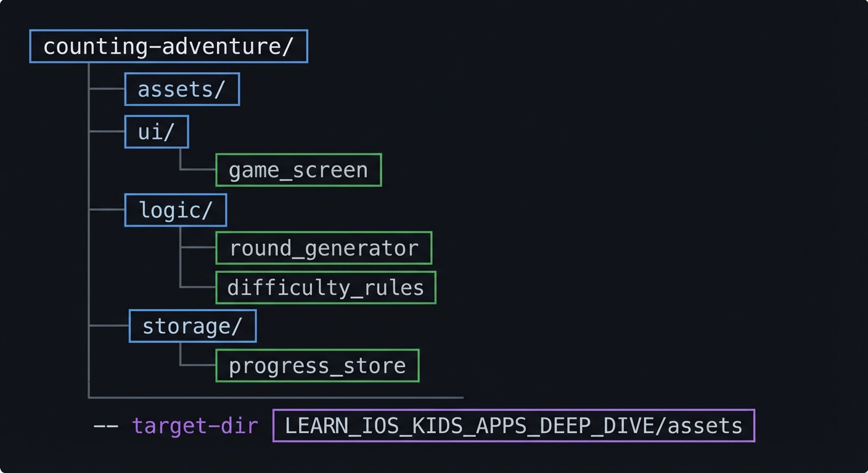
Task: Open the assets/ folder node
Action: 182,89
